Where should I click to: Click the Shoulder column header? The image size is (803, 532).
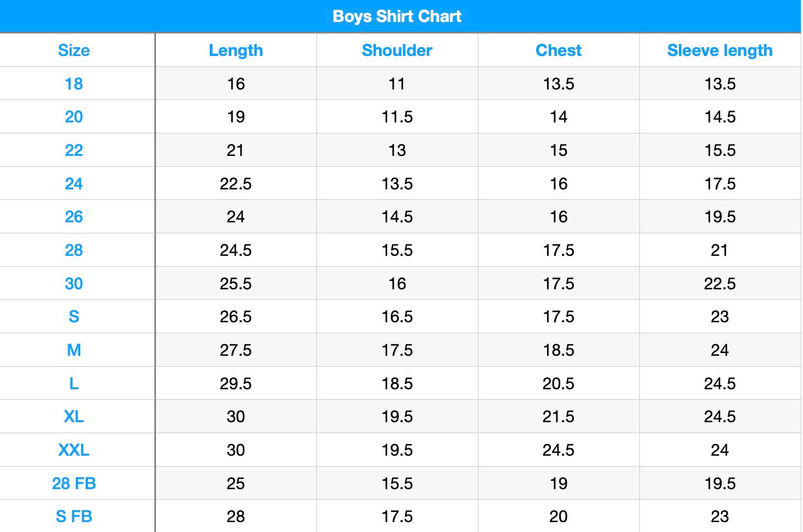pos(397,51)
